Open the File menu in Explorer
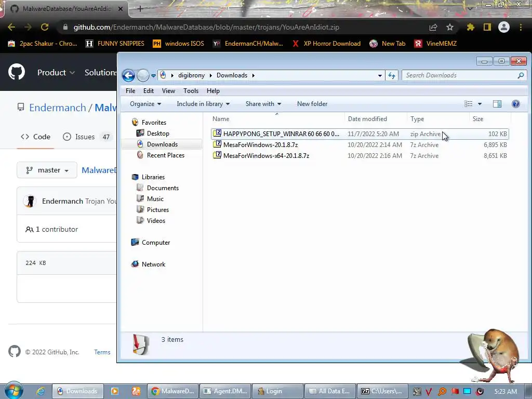The width and height of the screenshot is (532, 399). pyautogui.click(x=130, y=91)
